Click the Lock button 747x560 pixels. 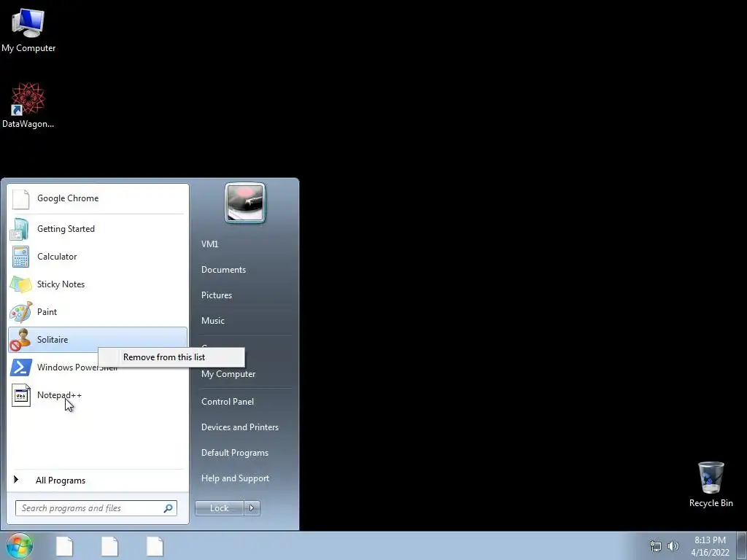[219, 508]
